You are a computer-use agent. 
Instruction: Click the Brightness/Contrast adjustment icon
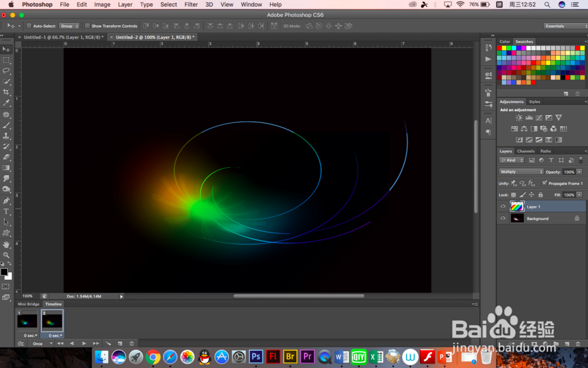click(519, 118)
